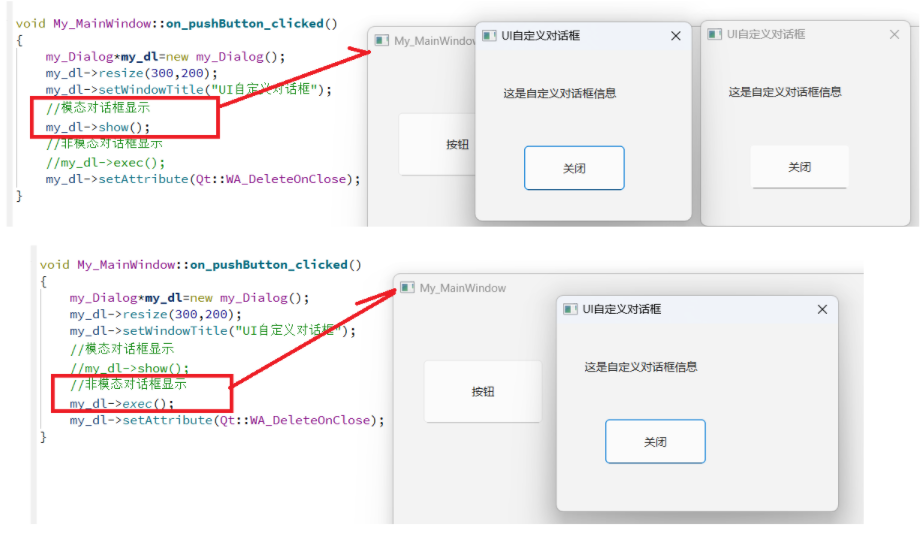Click the 这是自定义对话框信息 label in the grayed-out inactive dialog
The image size is (921, 540).
[x=785, y=92]
